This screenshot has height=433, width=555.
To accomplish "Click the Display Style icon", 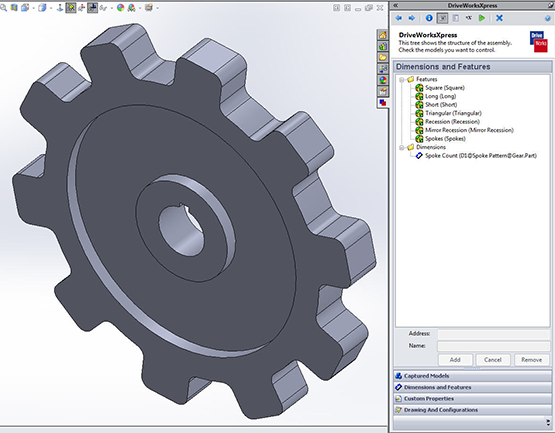I will pos(42,7).
